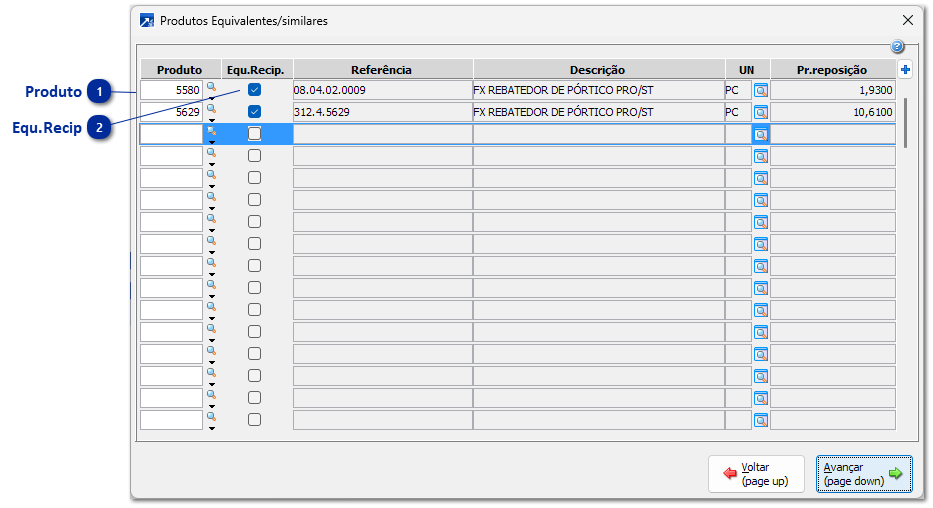This screenshot has height=508, width=933.
Task: Click the Referência column header
Action: pos(382,70)
